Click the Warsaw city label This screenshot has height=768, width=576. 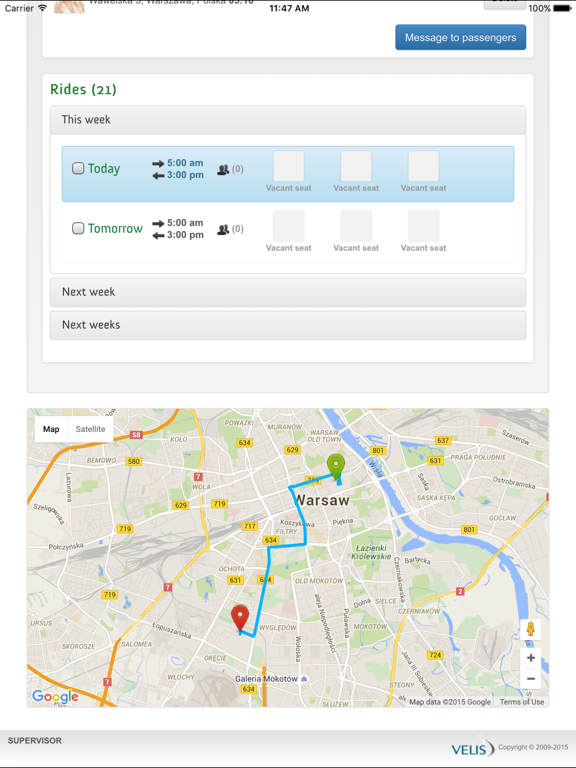tap(323, 500)
